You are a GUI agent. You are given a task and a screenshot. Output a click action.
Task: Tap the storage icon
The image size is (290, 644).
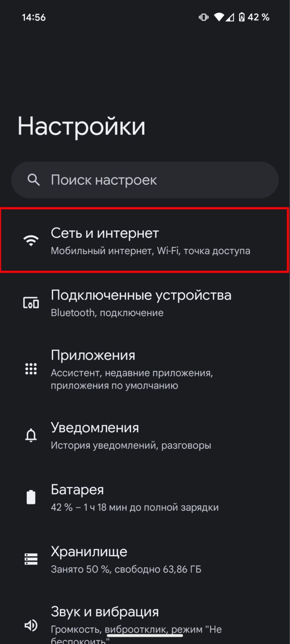[x=31, y=559]
